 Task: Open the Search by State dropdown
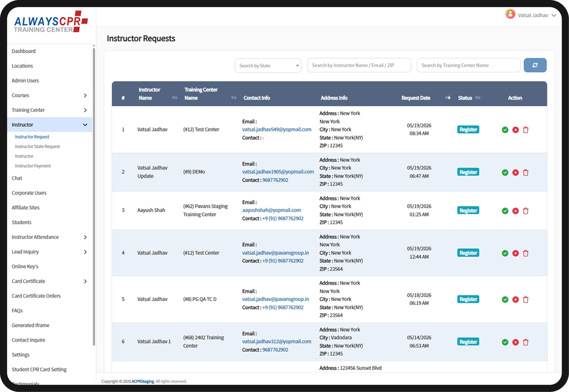(x=268, y=66)
